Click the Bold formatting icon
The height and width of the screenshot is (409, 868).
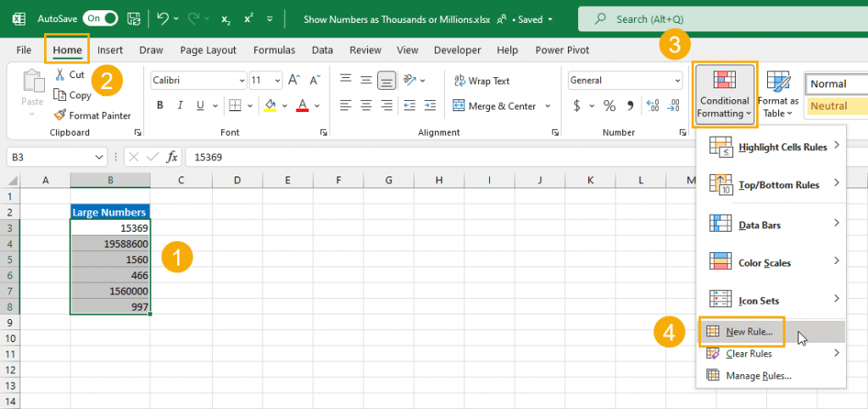click(x=160, y=105)
